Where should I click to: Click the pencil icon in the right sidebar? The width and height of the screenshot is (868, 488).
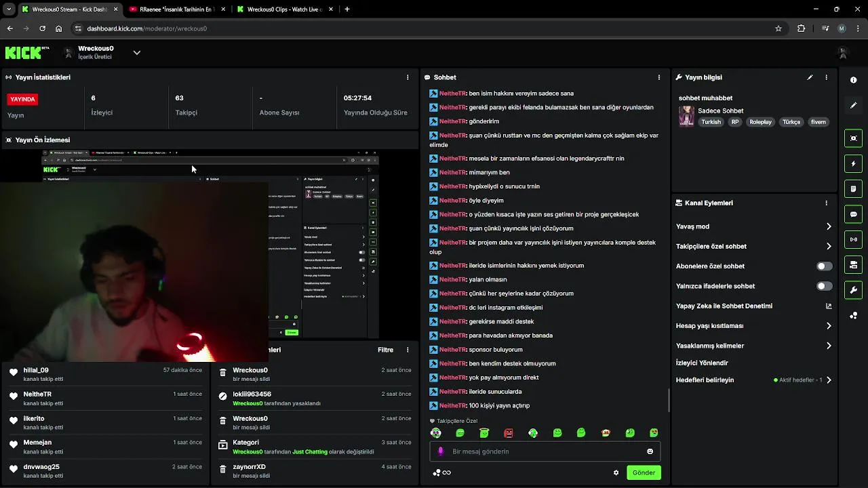tap(853, 105)
